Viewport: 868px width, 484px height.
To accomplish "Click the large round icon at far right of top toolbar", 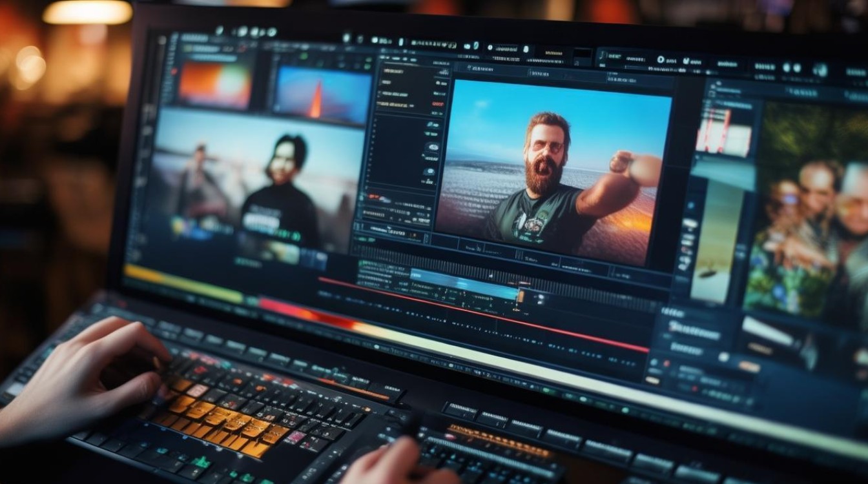I will pyautogui.click(x=820, y=70).
